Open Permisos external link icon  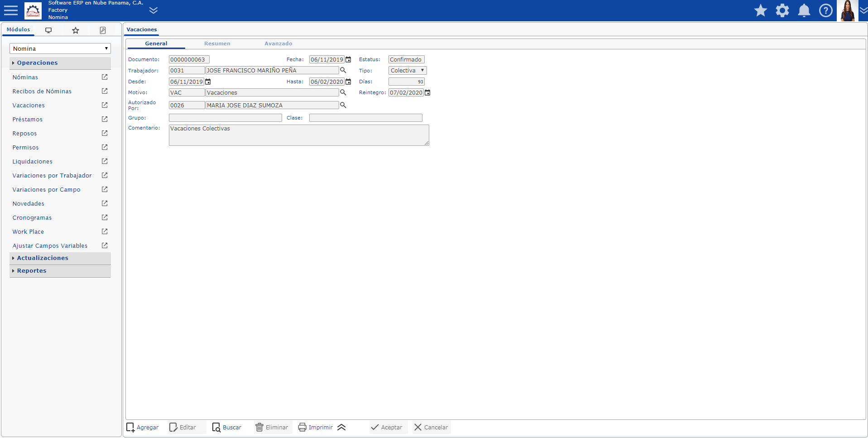click(x=105, y=147)
